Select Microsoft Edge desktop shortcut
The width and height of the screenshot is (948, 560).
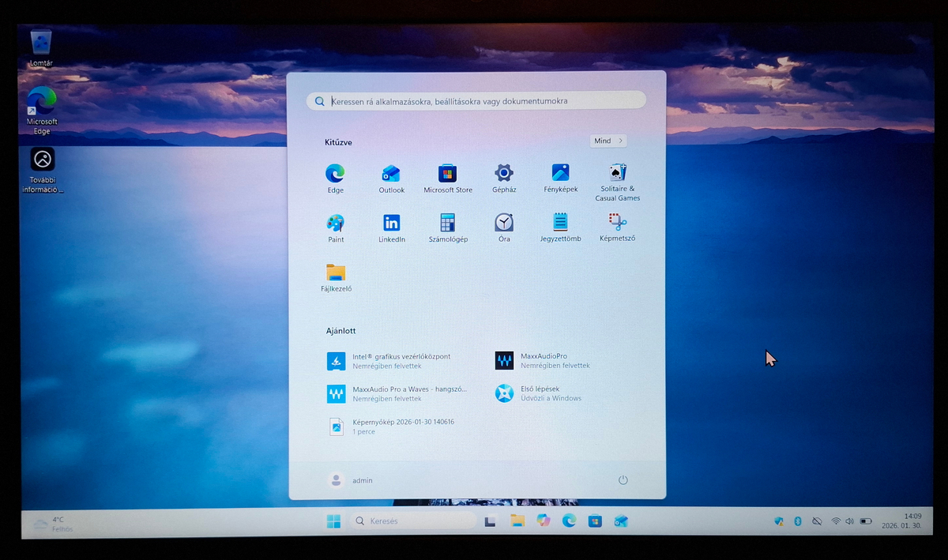point(42,111)
